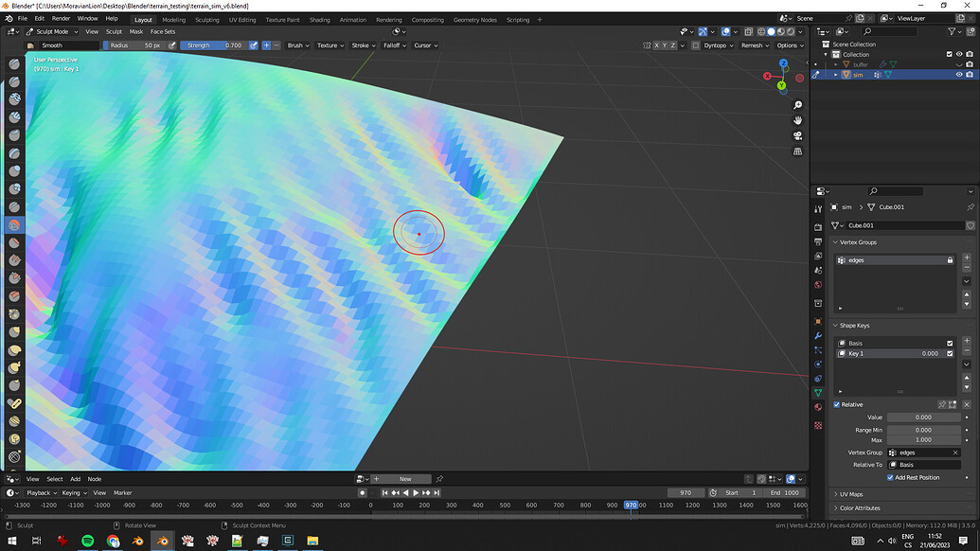The image size is (980, 551).
Task: Switch to the Geometry Nodes workspace tab
Action: pyautogui.click(x=475, y=20)
